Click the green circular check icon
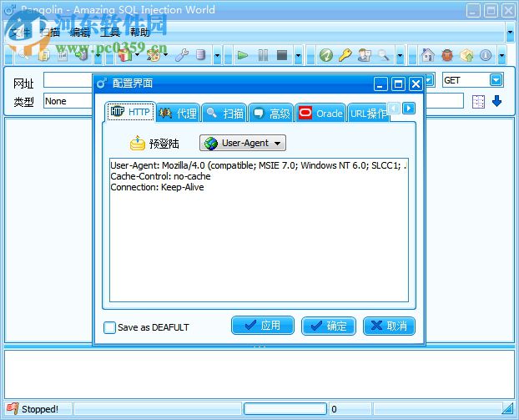The image size is (519, 420). (325, 55)
